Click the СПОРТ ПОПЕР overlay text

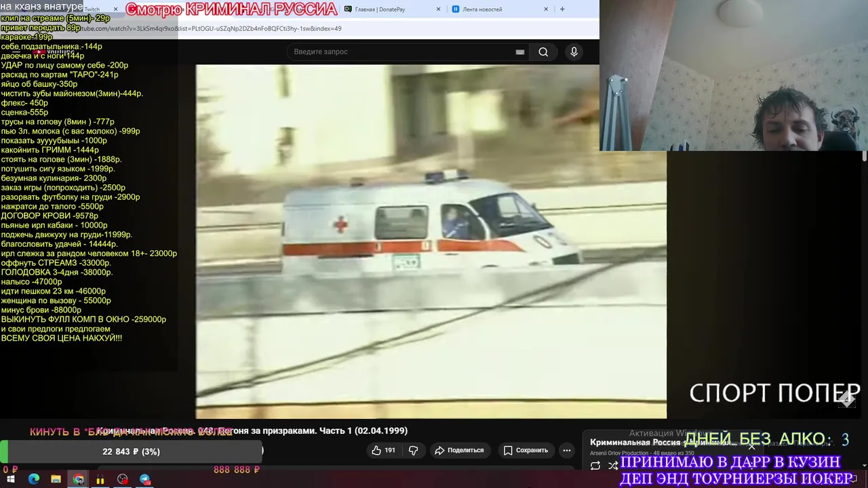point(775,393)
